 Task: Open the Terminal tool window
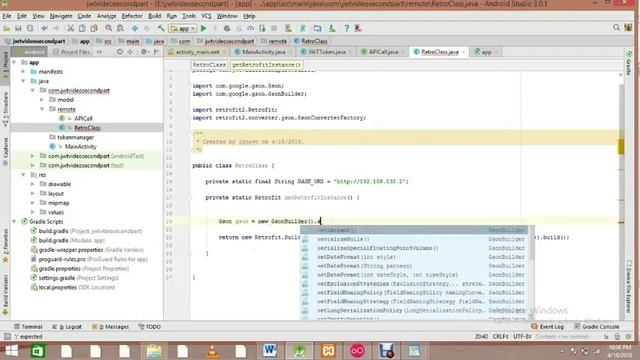[28, 327]
